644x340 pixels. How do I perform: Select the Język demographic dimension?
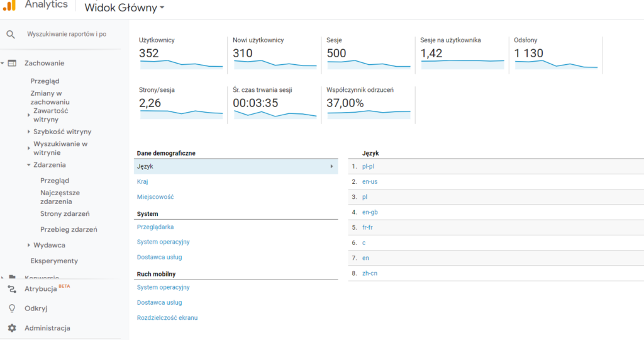[x=236, y=166]
